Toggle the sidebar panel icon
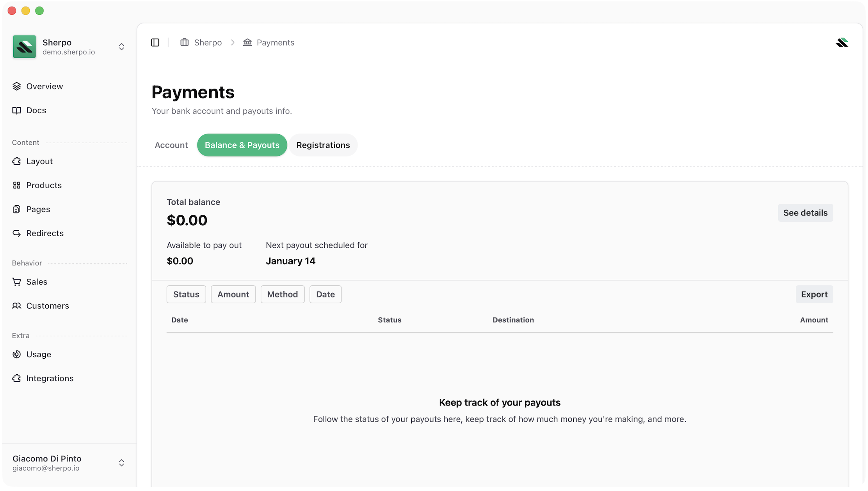 tap(155, 43)
